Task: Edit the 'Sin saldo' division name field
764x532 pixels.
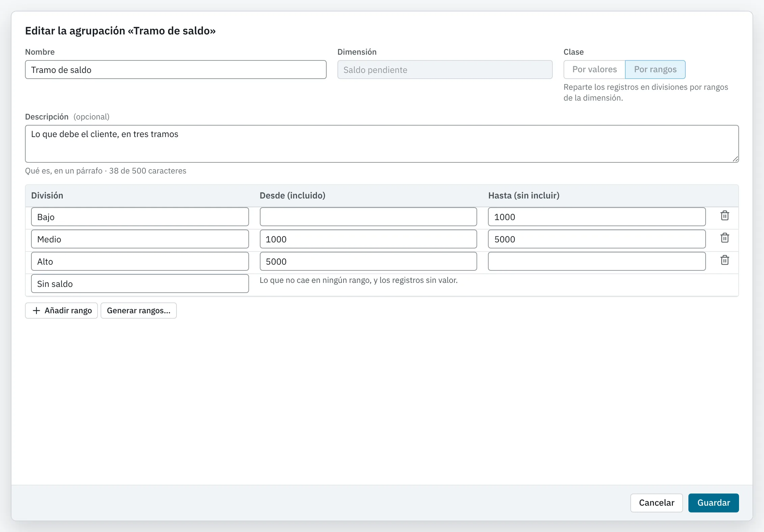Action: tap(140, 284)
